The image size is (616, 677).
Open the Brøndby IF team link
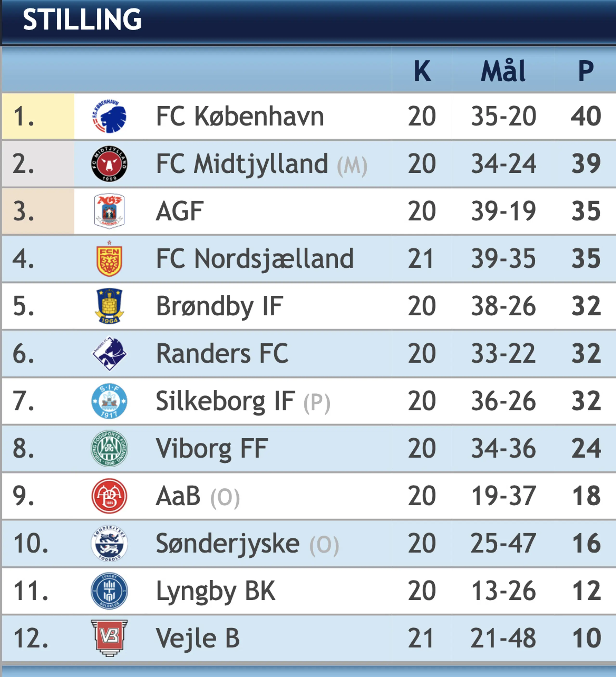coord(219,306)
